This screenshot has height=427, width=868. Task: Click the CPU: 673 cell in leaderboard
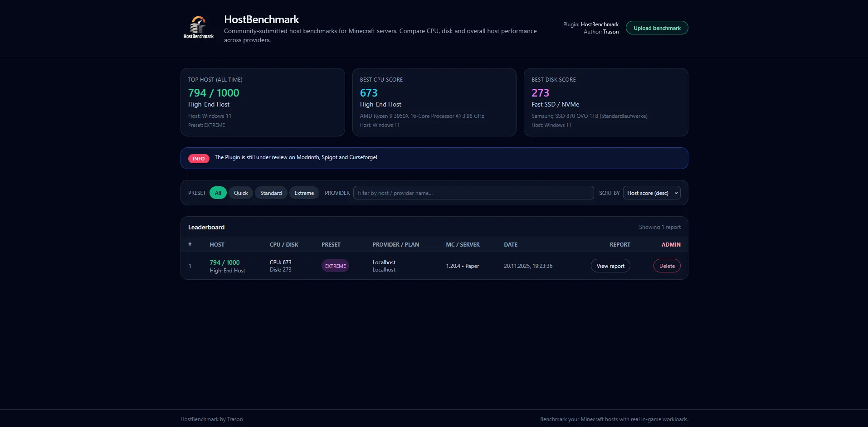[281, 262]
